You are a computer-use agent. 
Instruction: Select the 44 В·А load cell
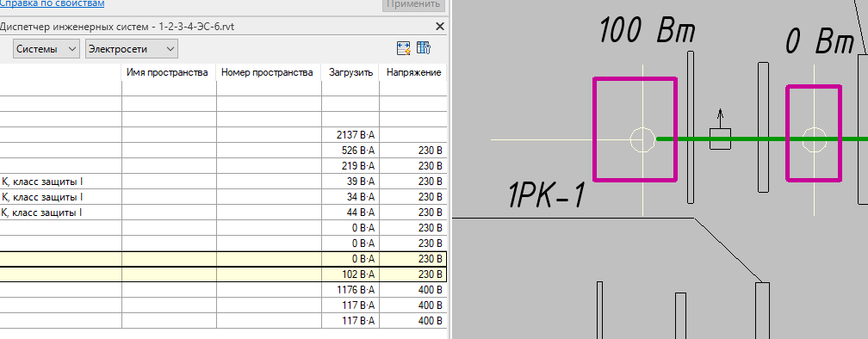tap(350, 213)
